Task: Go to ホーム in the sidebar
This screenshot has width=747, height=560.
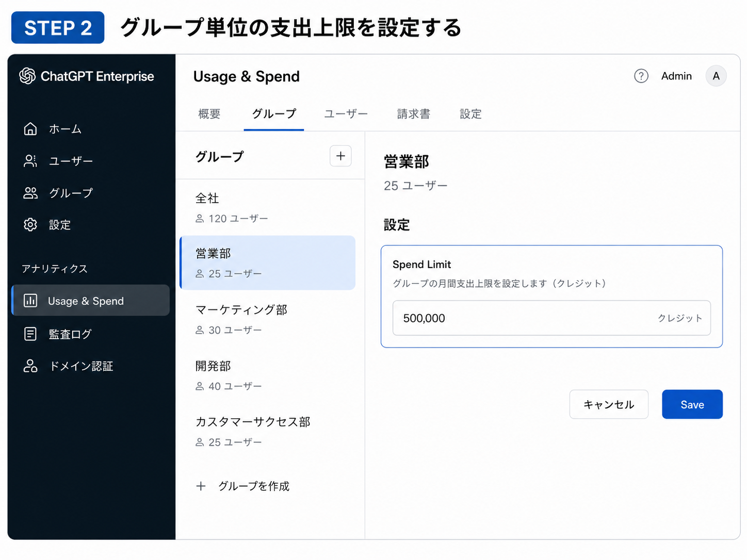Action: [x=65, y=129]
